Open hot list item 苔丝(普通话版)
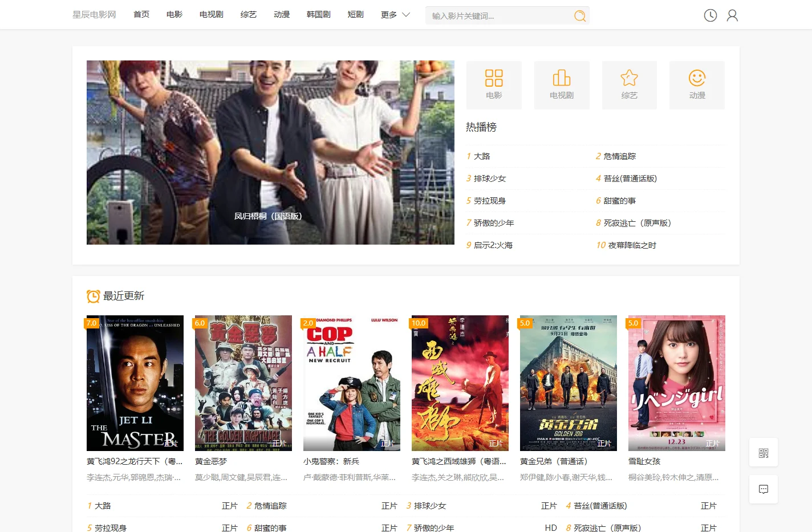The width and height of the screenshot is (812, 532). pos(630,178)
